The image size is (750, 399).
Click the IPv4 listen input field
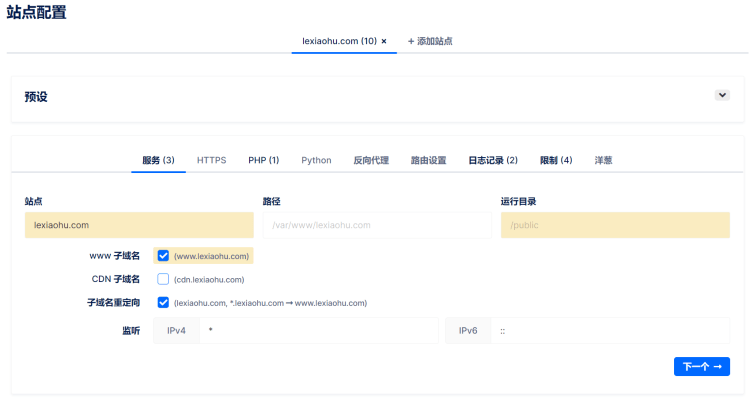[319, 331]
